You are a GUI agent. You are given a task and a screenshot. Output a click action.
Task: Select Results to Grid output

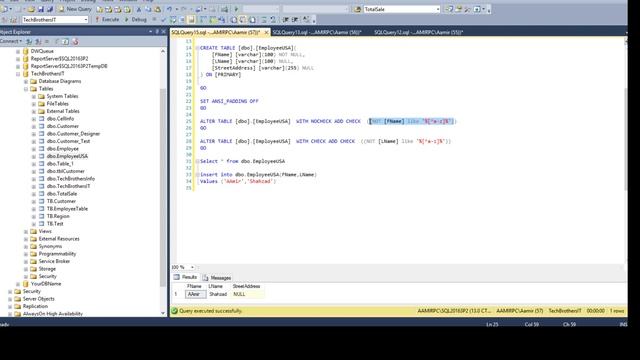(243, 20)
